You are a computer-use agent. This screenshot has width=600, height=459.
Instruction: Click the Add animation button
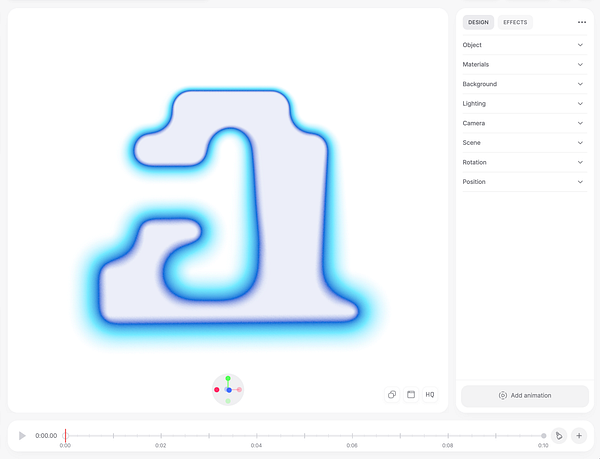point(525,396)
